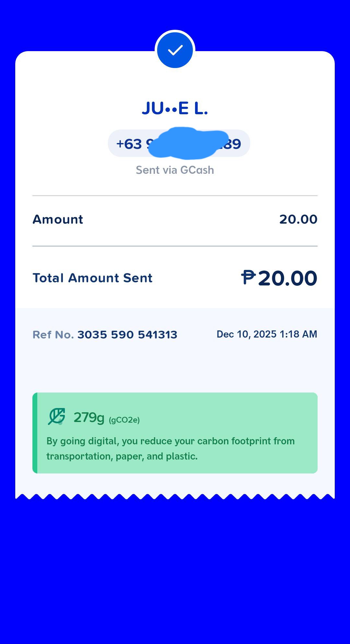Click the peso sign before the total
The image size is (350, 644).
[x=249, y=278]
